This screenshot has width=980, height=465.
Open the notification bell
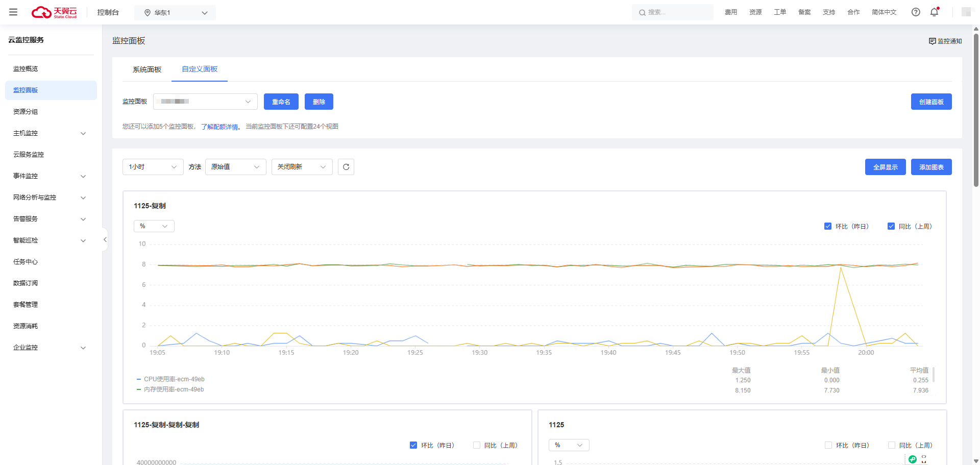934,12
